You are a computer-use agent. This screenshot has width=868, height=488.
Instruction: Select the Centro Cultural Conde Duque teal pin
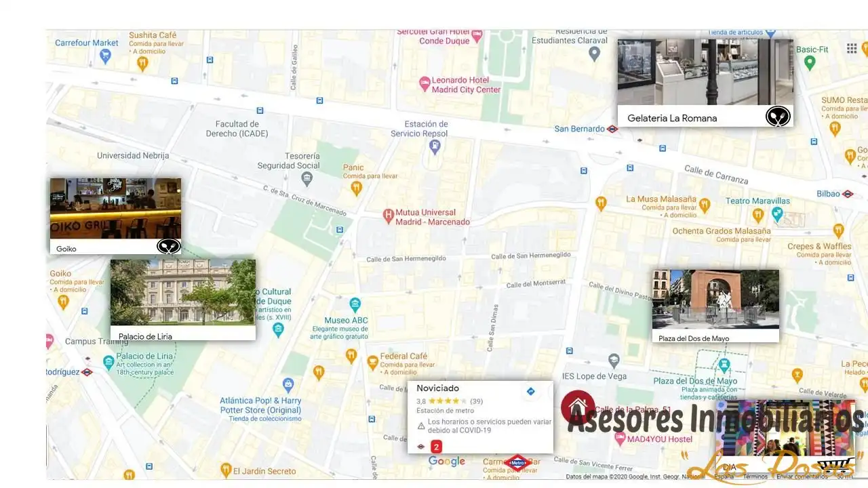coord(278,330)
